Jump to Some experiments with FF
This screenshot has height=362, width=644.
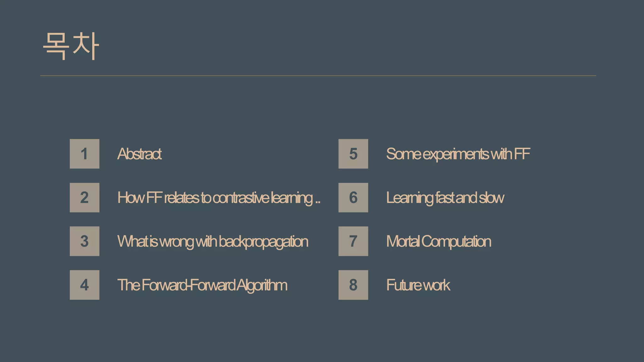(458, 154)
